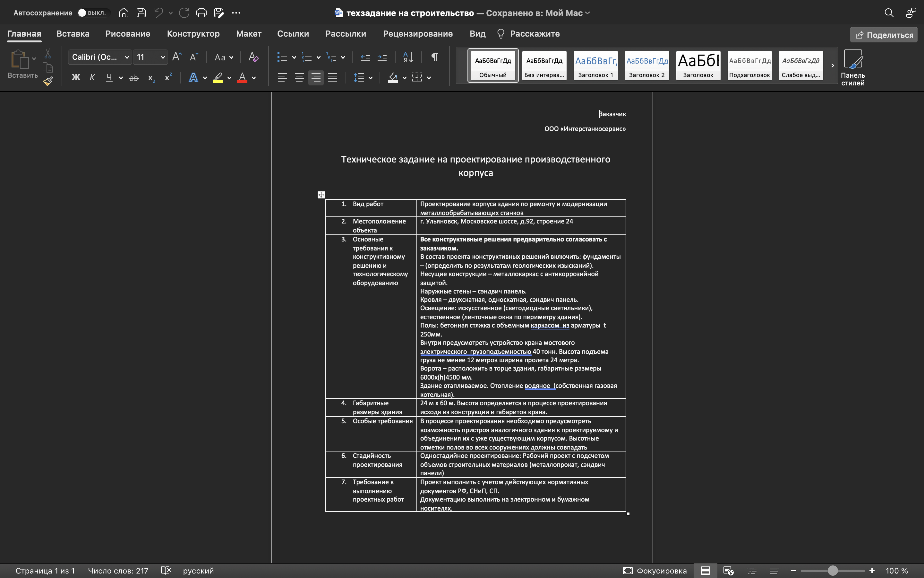Open the spell-check proofing icon in status bar

[x=166, y=570]
